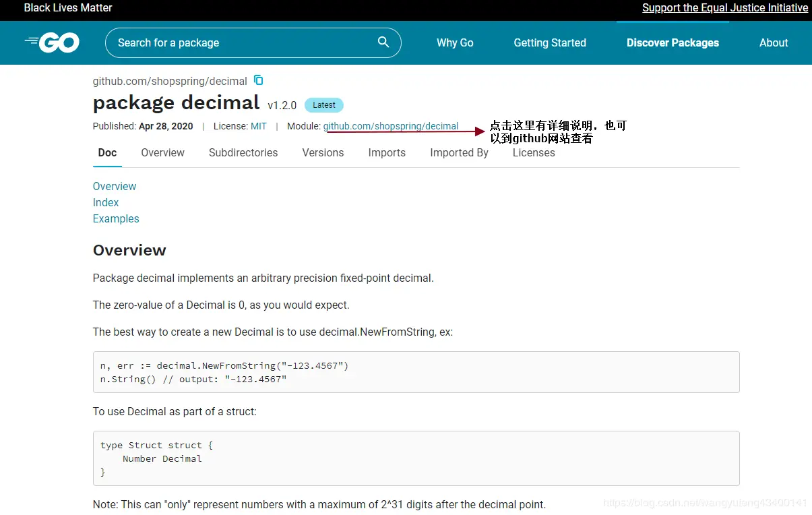Jump to Examples section link

(x=116, y=218)
